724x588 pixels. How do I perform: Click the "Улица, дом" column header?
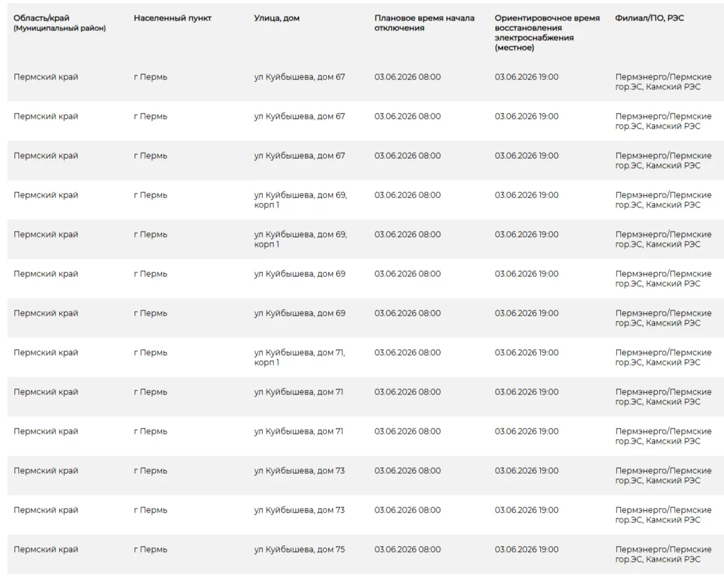tap(276, 18)
